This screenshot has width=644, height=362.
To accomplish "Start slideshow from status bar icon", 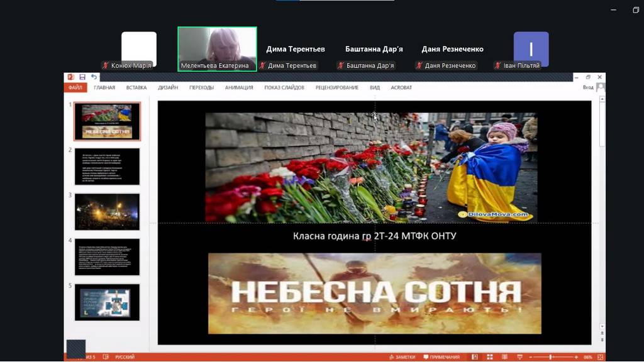I will tap(518, 357).
